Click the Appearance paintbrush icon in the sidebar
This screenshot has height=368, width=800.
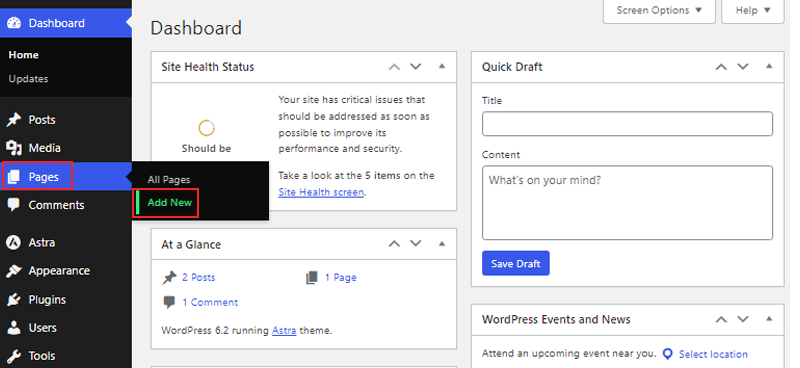point(14,271)
